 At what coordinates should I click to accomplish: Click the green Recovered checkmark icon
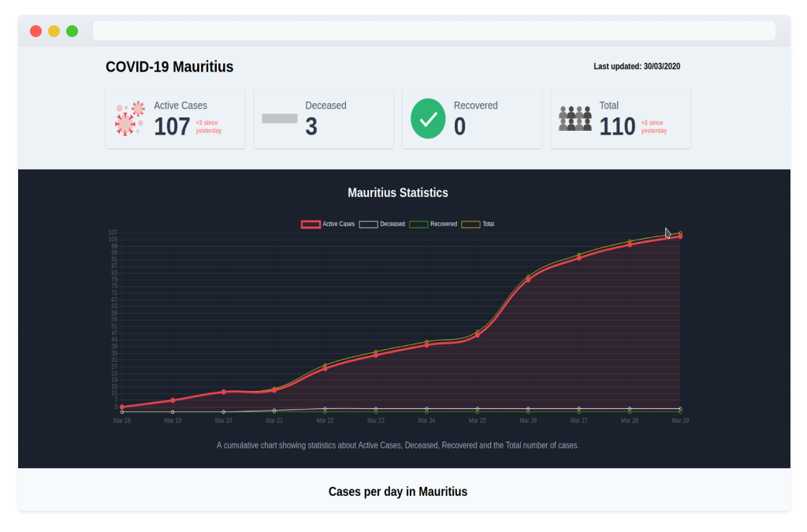[x=428, y=119]
